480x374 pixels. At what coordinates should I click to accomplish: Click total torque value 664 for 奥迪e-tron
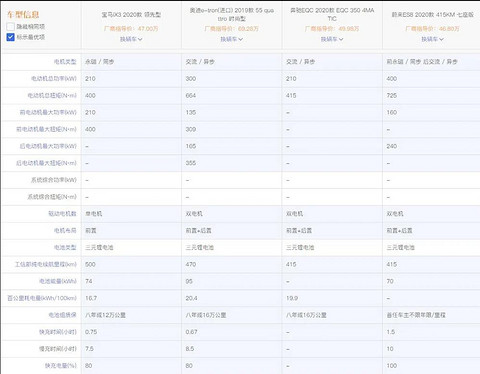pos(191,96)
